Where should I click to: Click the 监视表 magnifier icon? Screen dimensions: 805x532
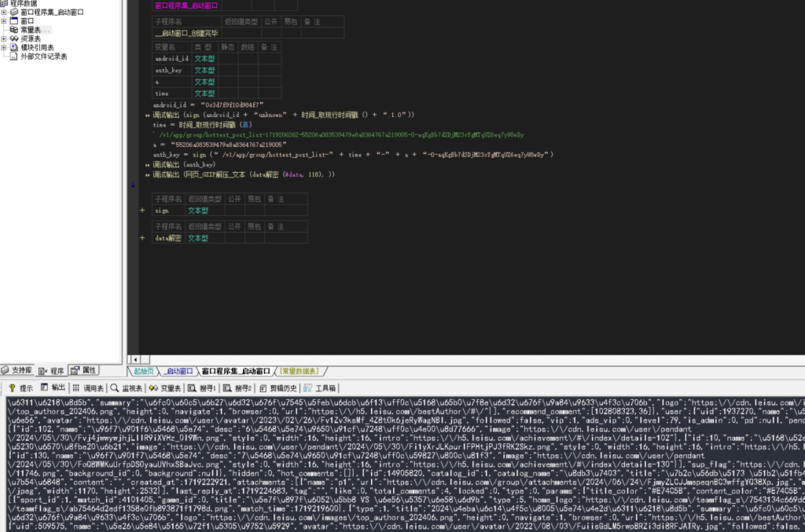pyautogui.click(x=115, y=388)
